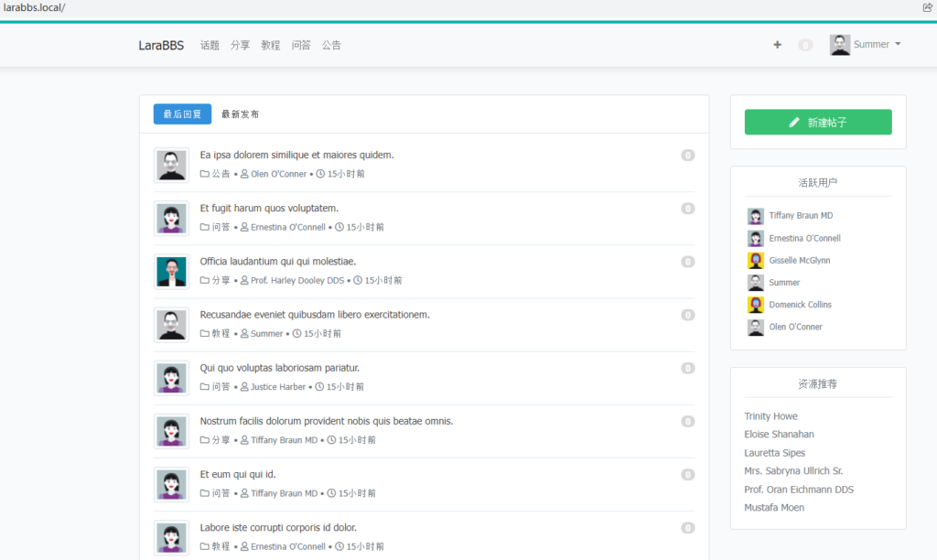This screenshot has width=937, height=560.
Task: Click the plus icon to create new content
Action: 777,44
